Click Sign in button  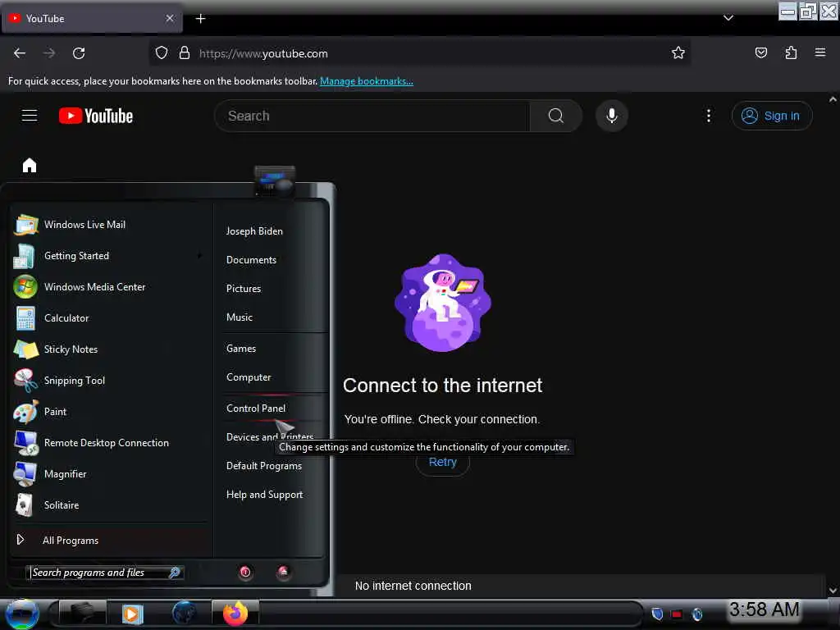(772, 116)
